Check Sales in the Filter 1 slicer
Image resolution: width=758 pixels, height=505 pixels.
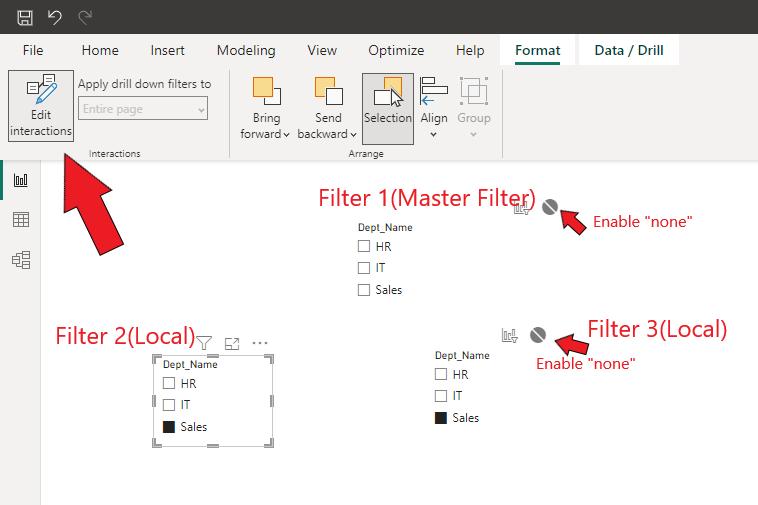click(x=364, y=290)
